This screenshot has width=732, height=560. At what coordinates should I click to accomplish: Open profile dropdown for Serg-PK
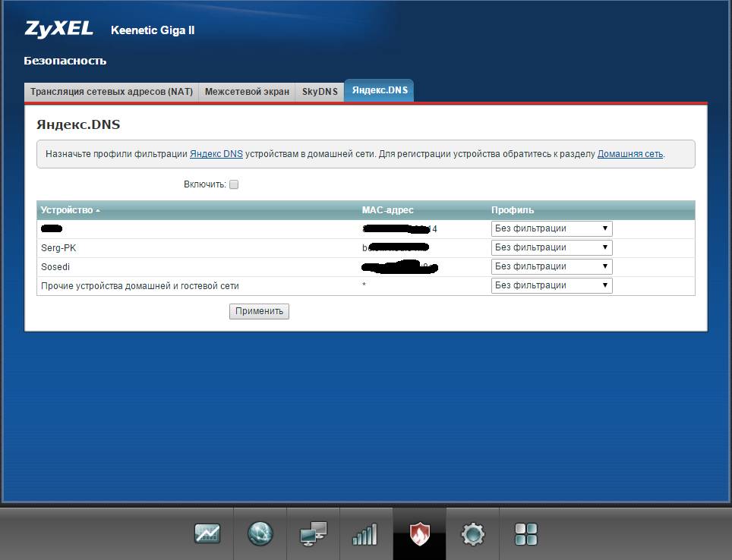(x=551, y=247)
